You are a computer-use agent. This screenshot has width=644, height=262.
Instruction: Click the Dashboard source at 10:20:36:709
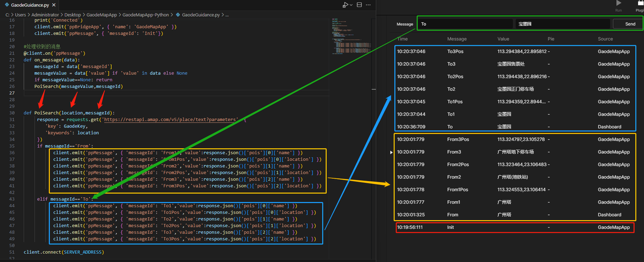609,127
